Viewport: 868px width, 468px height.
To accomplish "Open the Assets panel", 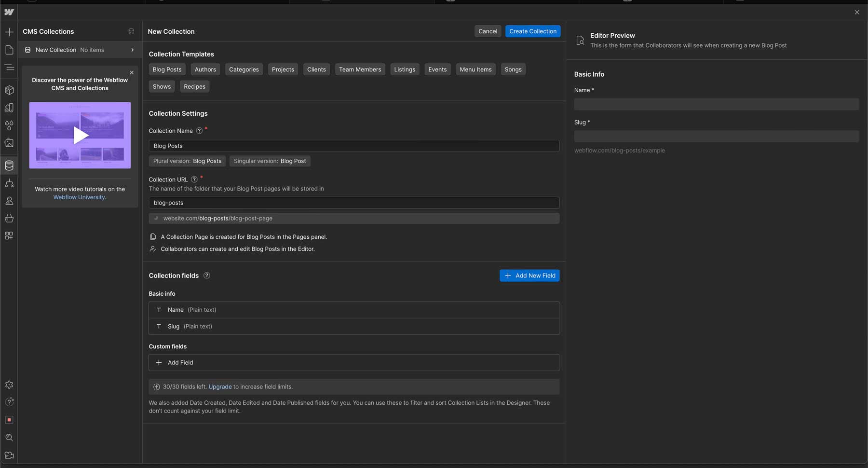I will tap(9, 143).
